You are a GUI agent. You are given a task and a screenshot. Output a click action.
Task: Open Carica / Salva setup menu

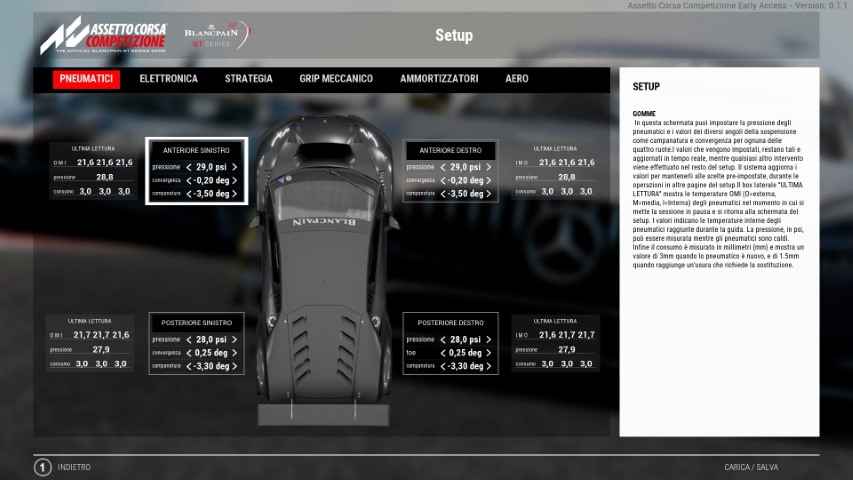tap(751, 467)
